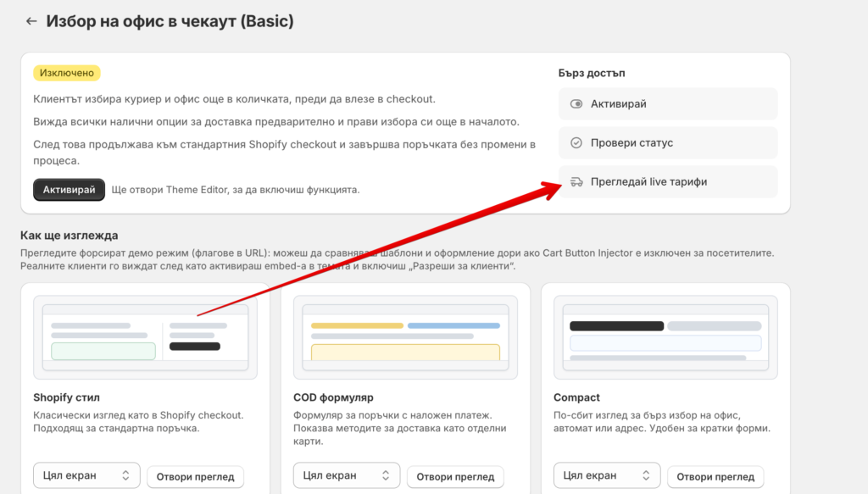Click the Как ще изглежда heading
The image size is (868, 494).
[x=70, y=235]
